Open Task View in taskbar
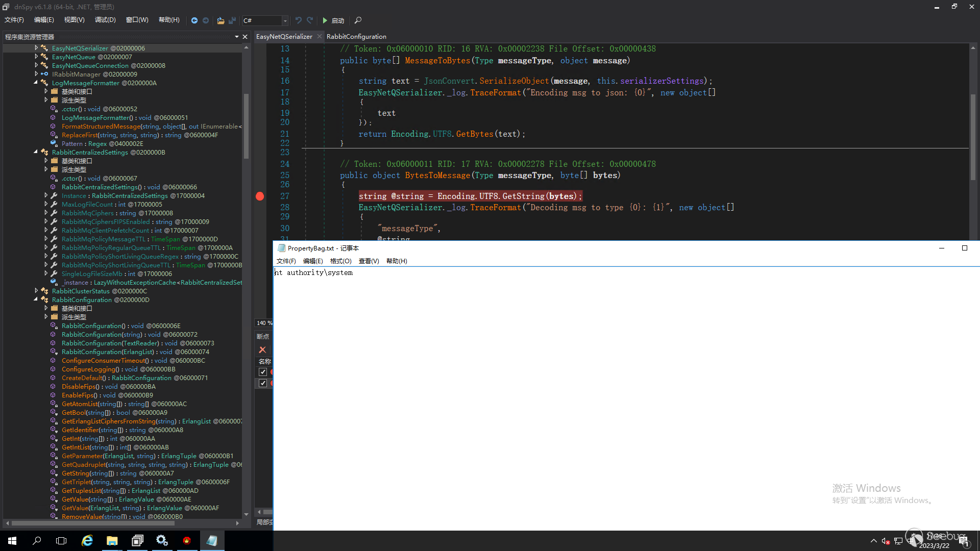The width and height of the screenshot is (980, 551). 61,541
